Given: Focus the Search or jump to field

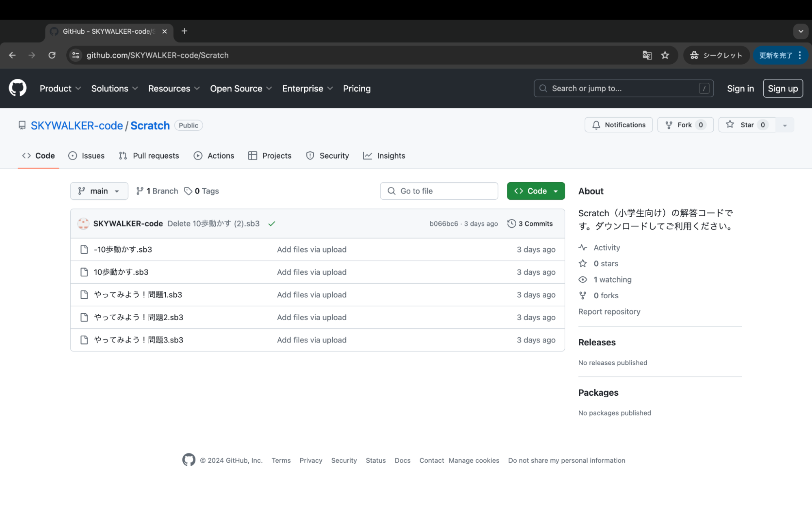Looking at the screenshot, I should pyautogui.click(x=624, y=88).
